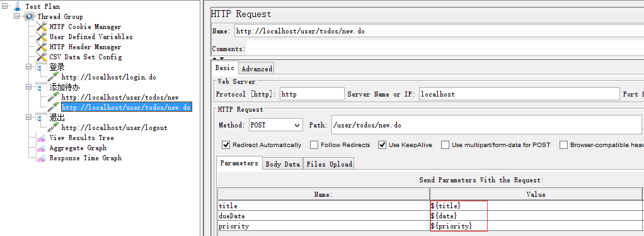Viewport: 644px width, 236px height.
Task: Switch to the Advanced tab
Action: 256,69
